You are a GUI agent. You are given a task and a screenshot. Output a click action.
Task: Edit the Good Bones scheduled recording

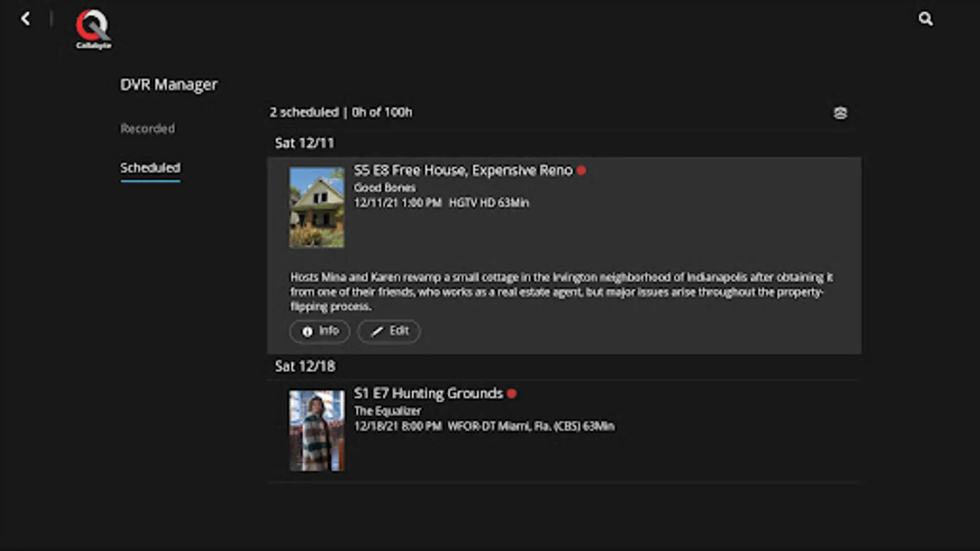click(389, 331)
